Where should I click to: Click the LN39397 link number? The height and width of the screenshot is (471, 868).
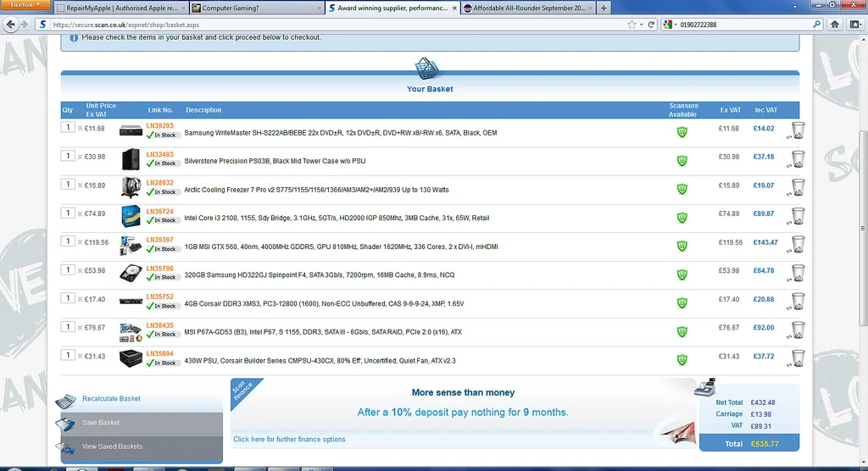pos(160,240)
